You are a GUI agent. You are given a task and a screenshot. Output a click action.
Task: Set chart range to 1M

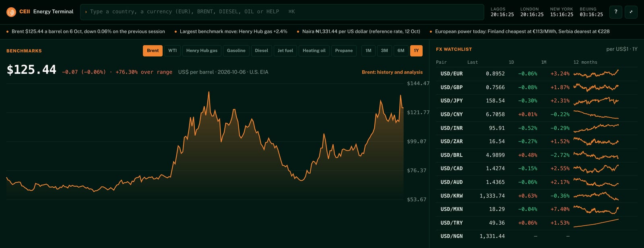[x=368, y=51]
